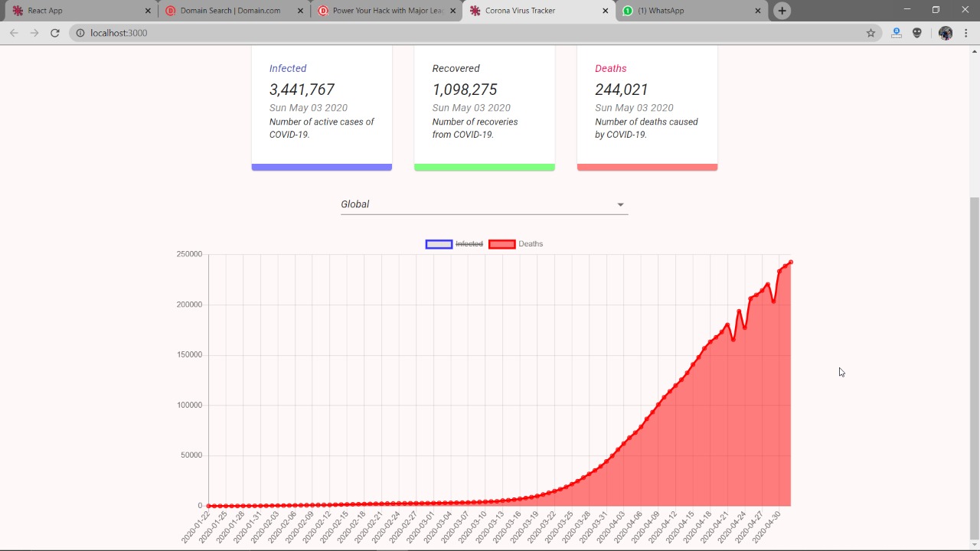Viewport: 980px width, 551px height.
Task: Close the Corona Virus Tracker tab
Action: click(x=606, y=11)
